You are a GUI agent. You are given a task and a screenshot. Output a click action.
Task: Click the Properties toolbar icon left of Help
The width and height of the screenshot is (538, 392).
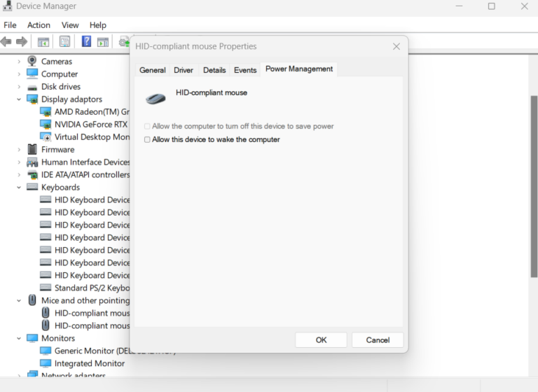pos(64,42)
